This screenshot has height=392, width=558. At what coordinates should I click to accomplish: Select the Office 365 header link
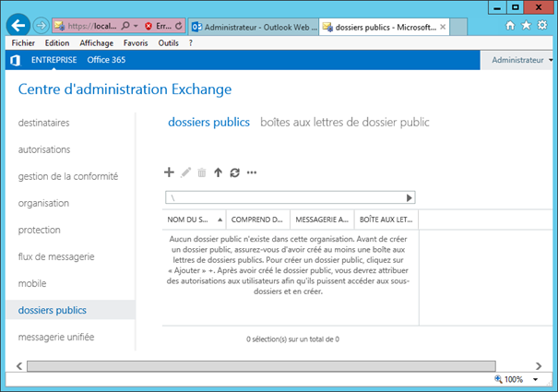(106, 60)
